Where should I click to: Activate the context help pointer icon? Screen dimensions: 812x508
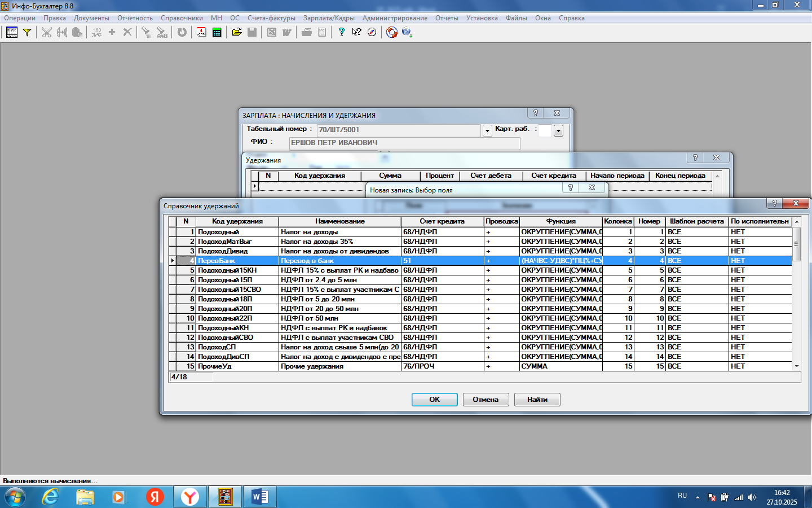pyautogui.click(x=356, y=32)
